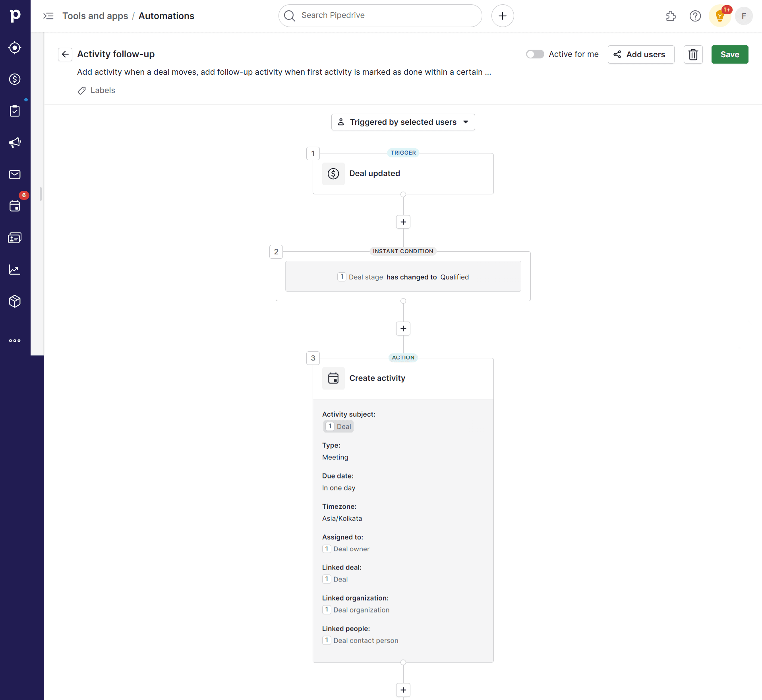Click the green Save button
The height and width of the screenshot is (700, 762).
pyautogui.click(x=729, y=54)
